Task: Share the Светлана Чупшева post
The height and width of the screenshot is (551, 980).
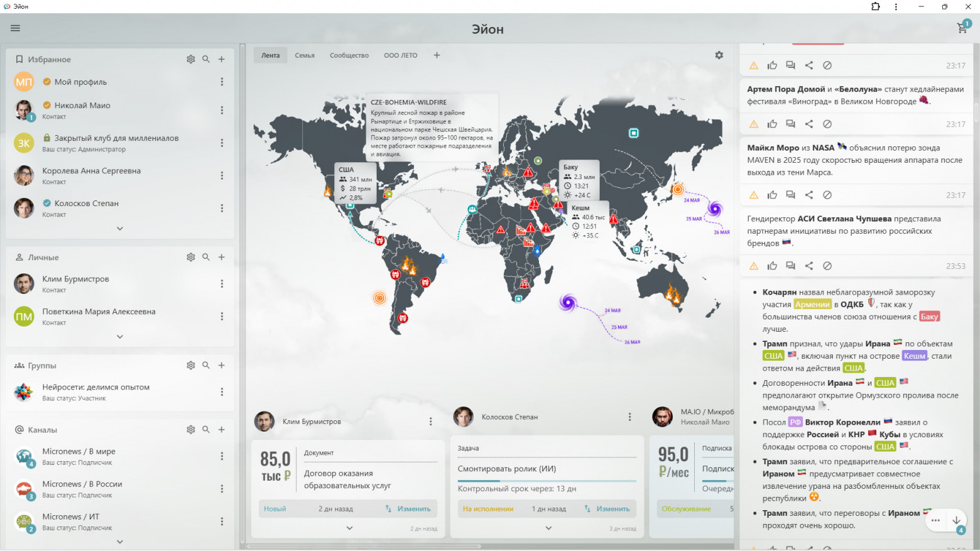Action: [x=809, y=266]
